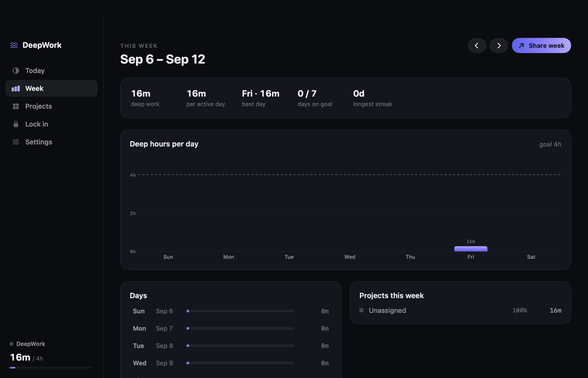This screenshot has height=378, width=588.
Task: Open Settings from the sidebar
Action: pos(51,142)
